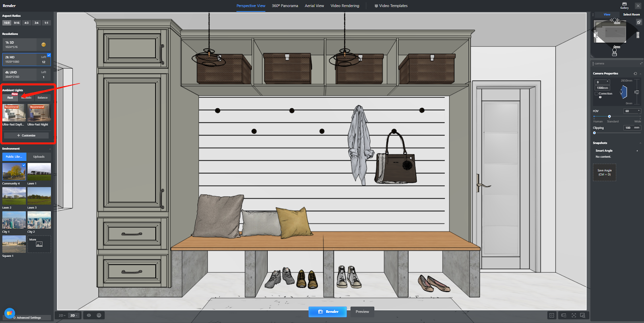Open the 3D view mode dropdown
This screenshot has width=644, height=323.
point(74,315)
